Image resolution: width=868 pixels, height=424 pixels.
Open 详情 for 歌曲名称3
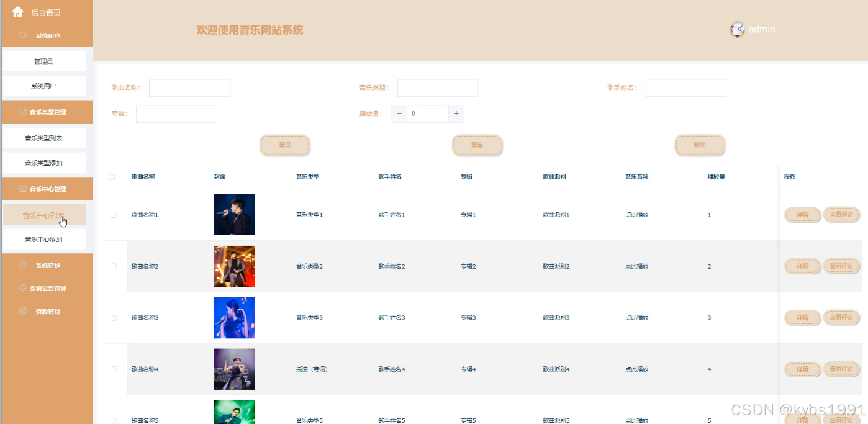coord(802,318)
